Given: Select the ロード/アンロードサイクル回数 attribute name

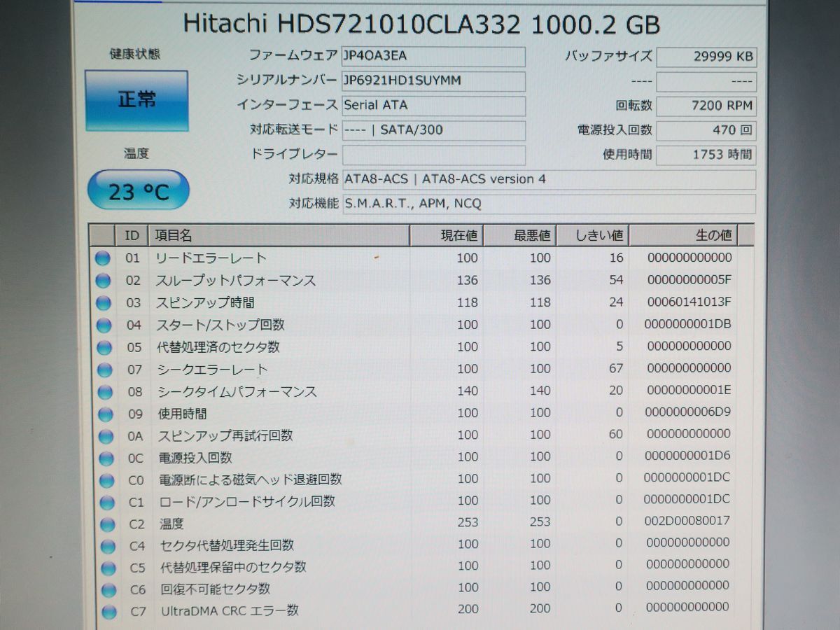Looking at the screenshot, I should click(248, 502).
